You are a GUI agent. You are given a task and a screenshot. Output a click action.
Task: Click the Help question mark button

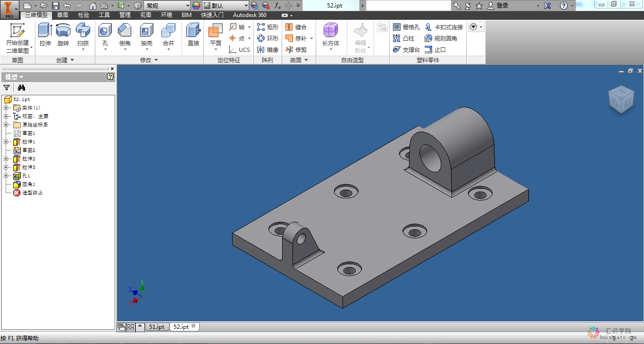pyautogui.click(x=564, y=6)
